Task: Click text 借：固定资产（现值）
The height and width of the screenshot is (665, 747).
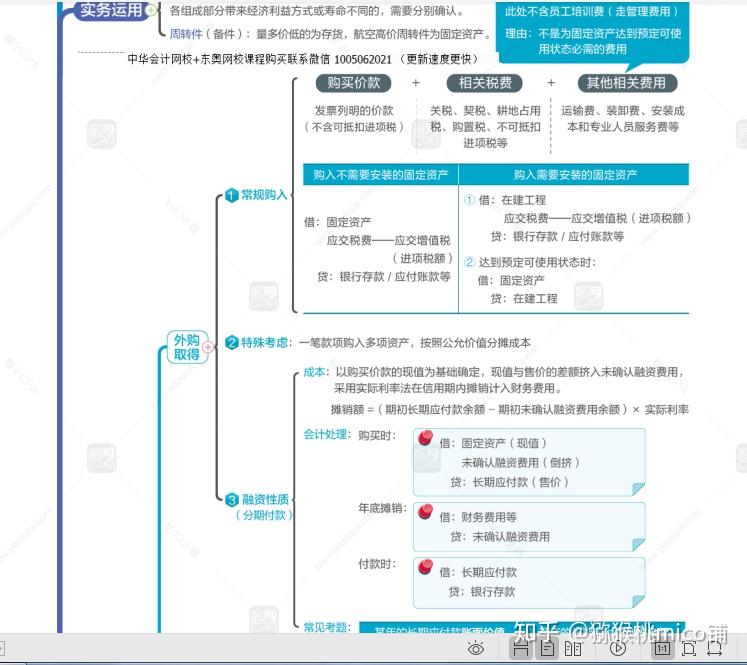Action: click(493, 443)
